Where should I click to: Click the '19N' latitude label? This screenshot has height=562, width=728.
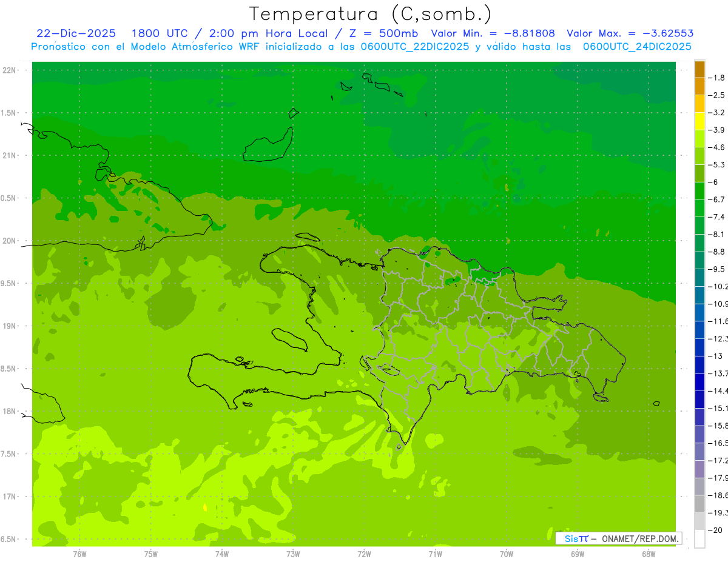pyautogui.click(x=10, y=326)
